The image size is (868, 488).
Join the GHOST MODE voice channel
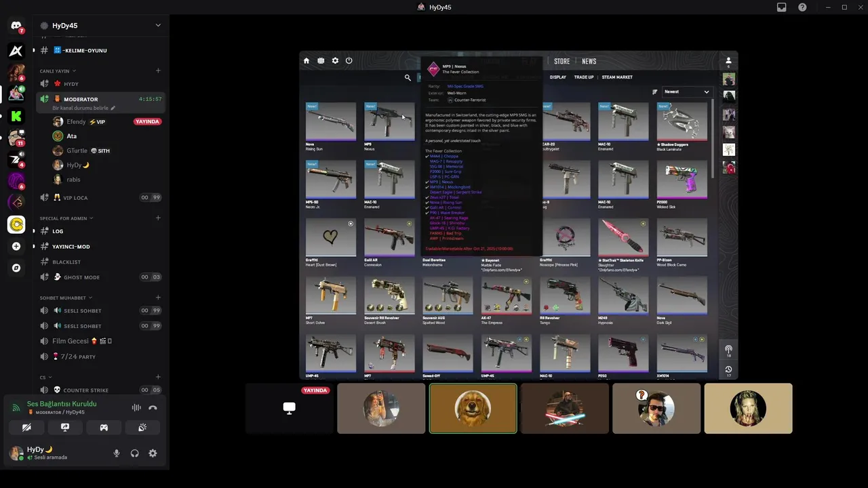[102, 277]
